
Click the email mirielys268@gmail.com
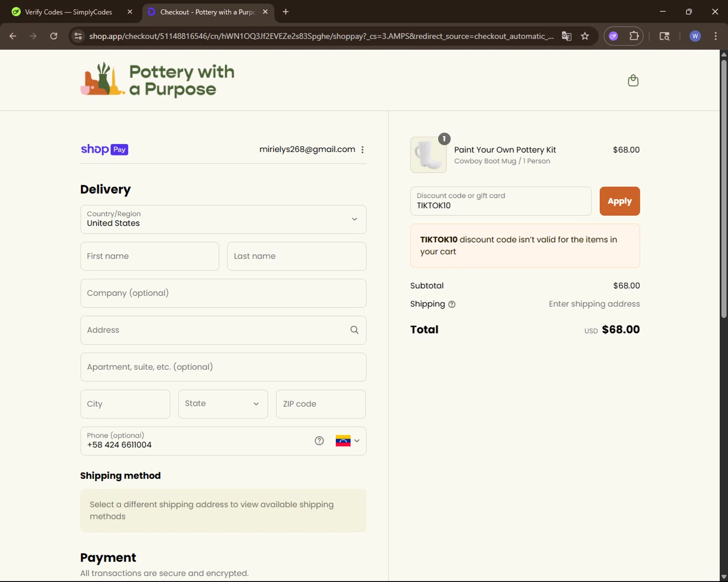307,149
